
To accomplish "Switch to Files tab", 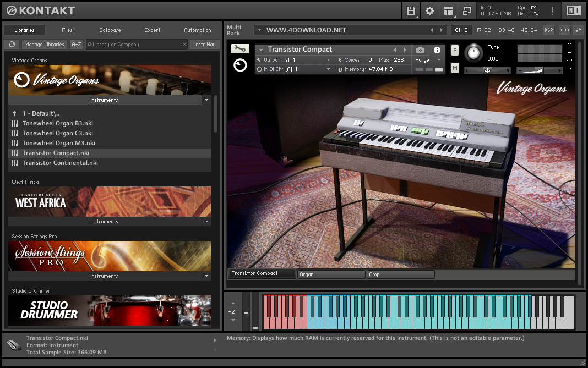I will coord(67,30).
